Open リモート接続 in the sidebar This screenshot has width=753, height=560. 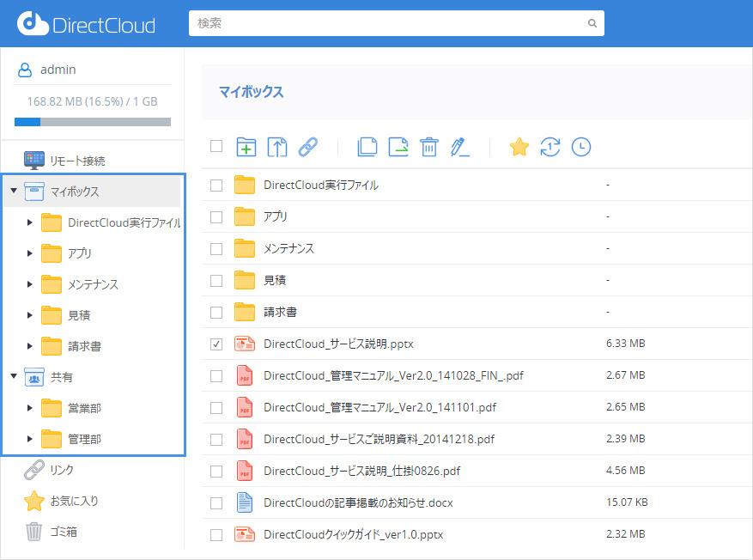click(x=77, y=161)
